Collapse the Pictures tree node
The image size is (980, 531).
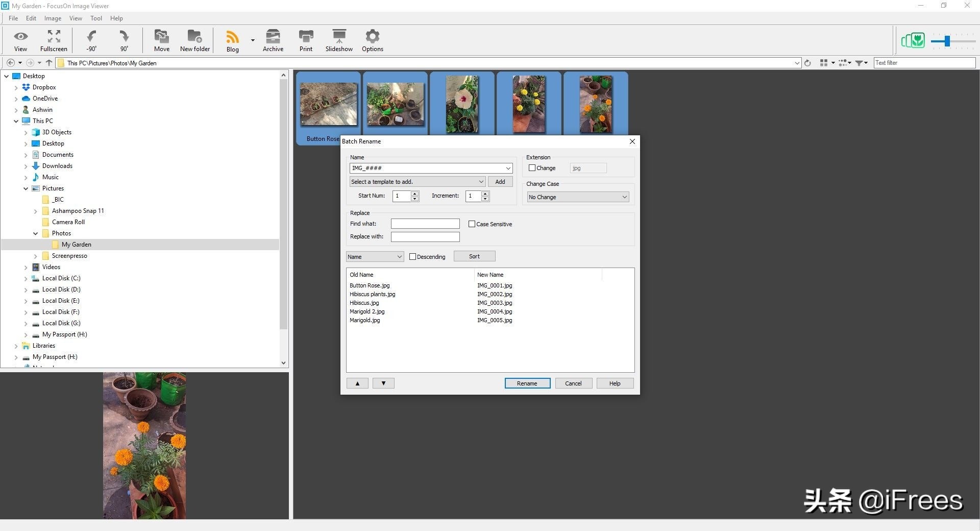coord(26,188)
